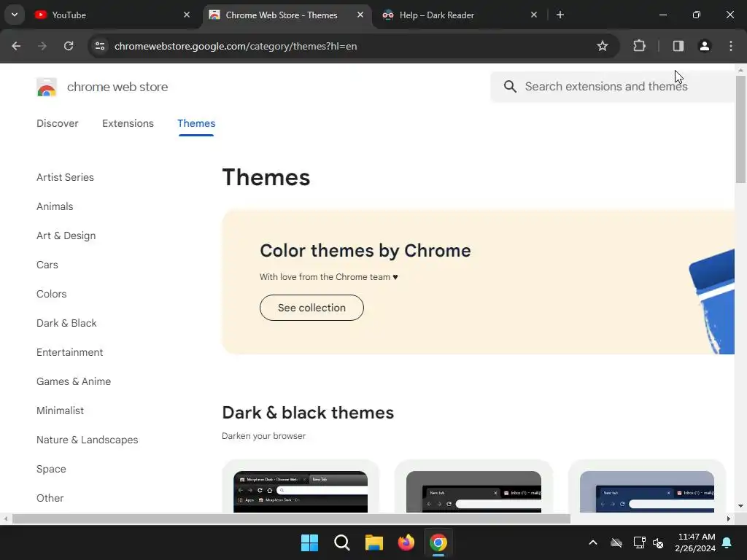Image resolution: width=747 pixels, height=560 pixels.
Task: Open the notifications bell
Action: click(x=727, y=542)
